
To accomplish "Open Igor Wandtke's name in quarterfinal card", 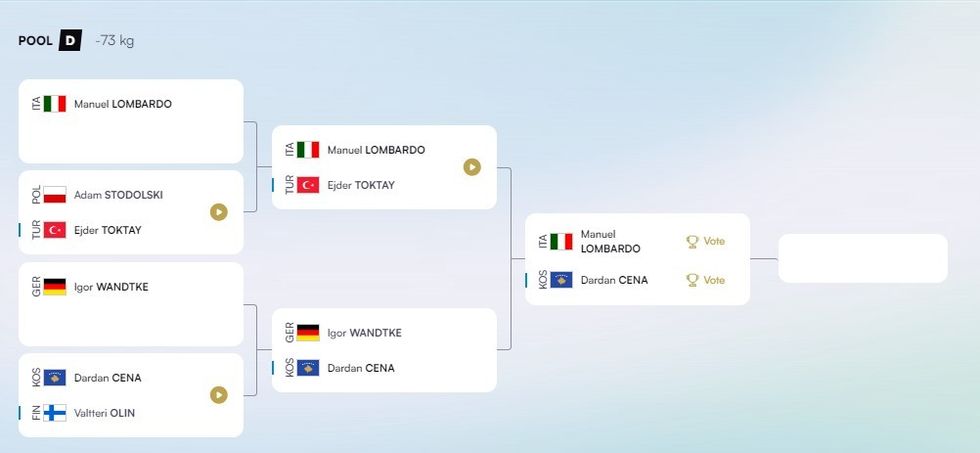I will coord(364,333).
